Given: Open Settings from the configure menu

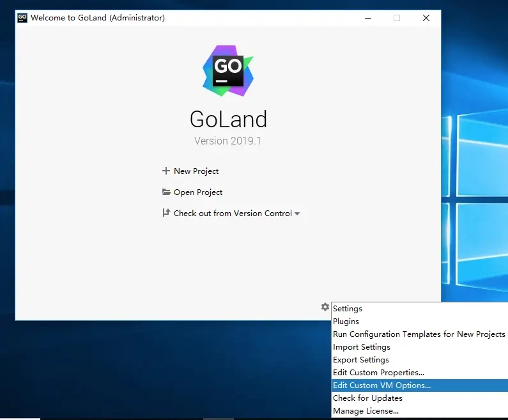Looking at the screenshot, I should coord(348,309).
